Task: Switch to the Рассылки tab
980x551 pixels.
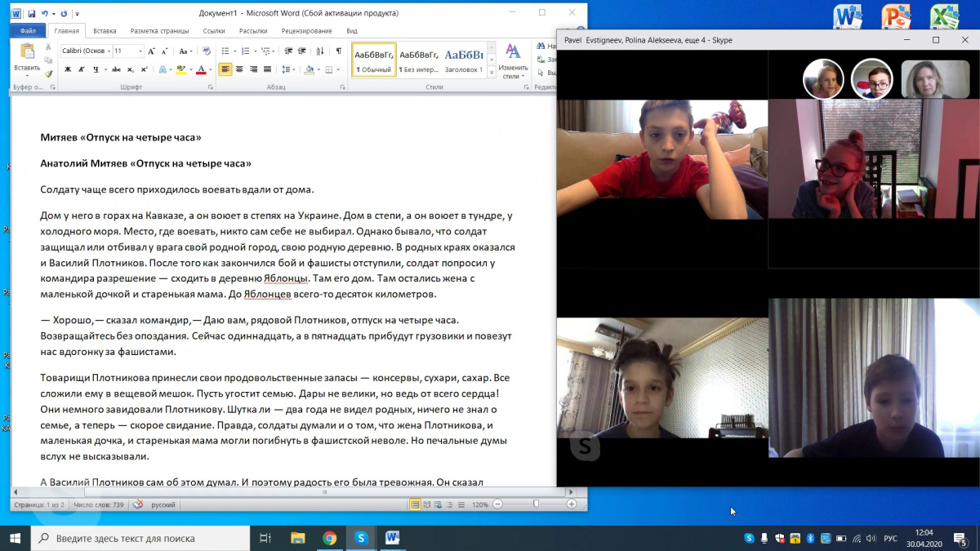Action: pos(253,31)
